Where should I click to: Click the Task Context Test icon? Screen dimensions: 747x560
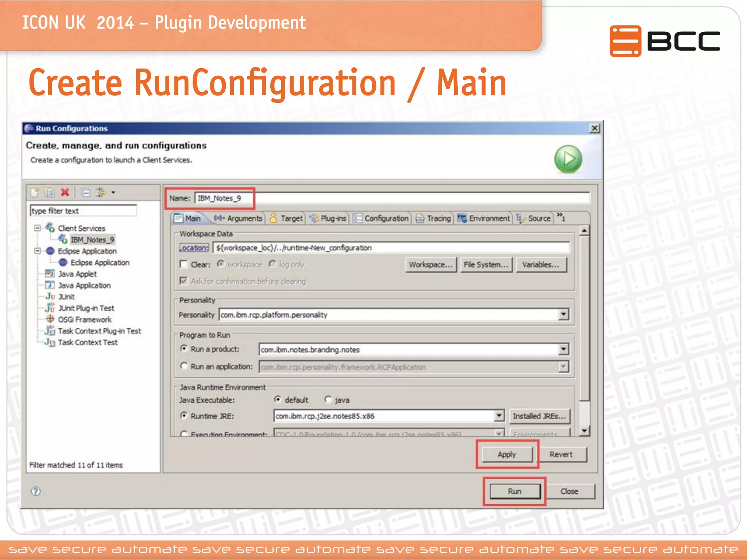coord(50,342)
